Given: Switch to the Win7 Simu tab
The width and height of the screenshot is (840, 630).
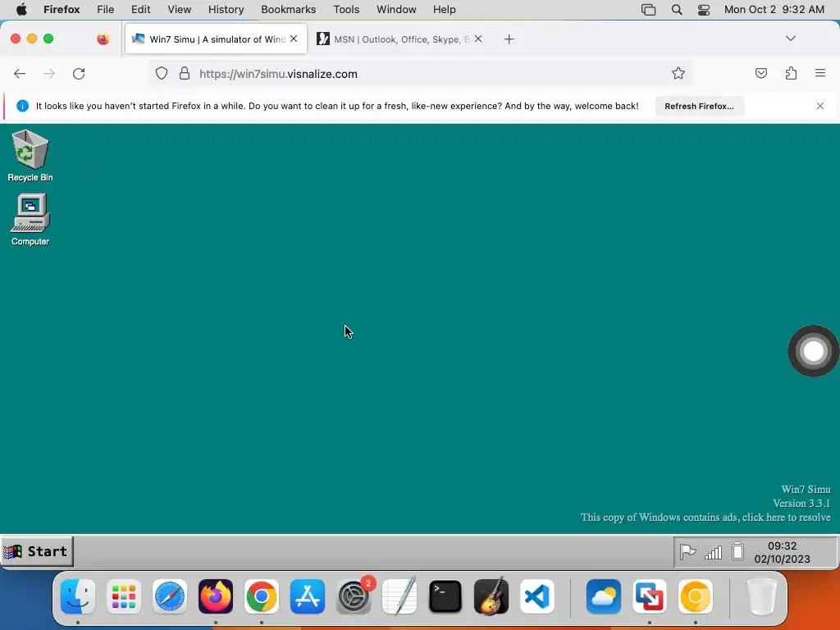Looking at the screenshot, I should click(216, 39).
